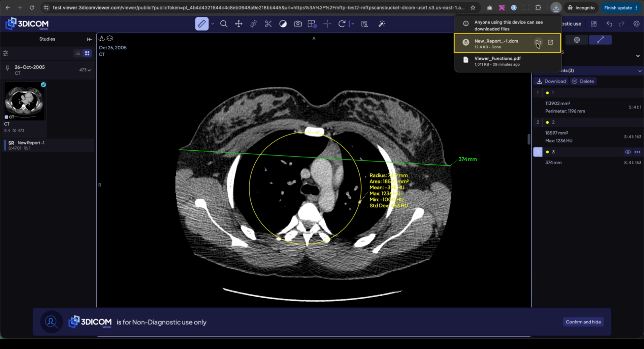Open New_Report_-1.dcm in new tab icon

click(x=550, y=42)
